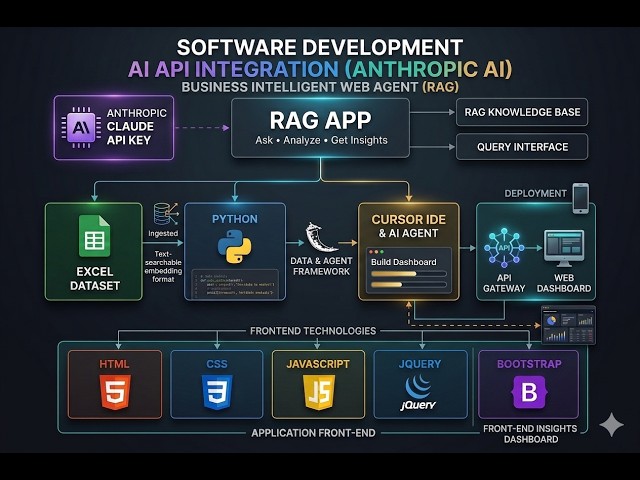Viewport: 640px width, 480px height.
Task: Click the JS shield logo
Action: click(x=319, y=392)
